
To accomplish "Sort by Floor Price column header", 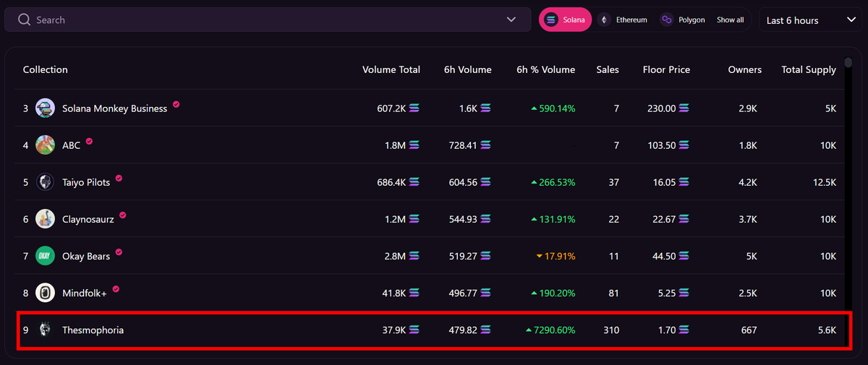I will [x=666, y=69].
